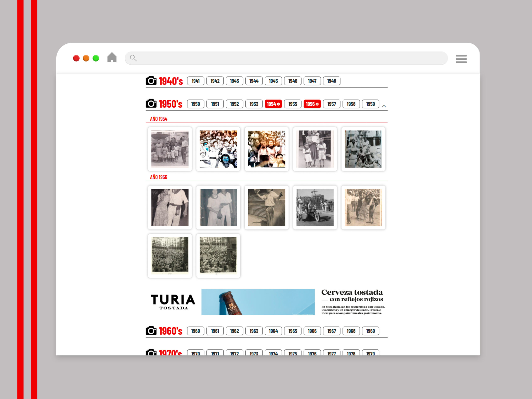Select the 1943 year button

coord(234,81)
